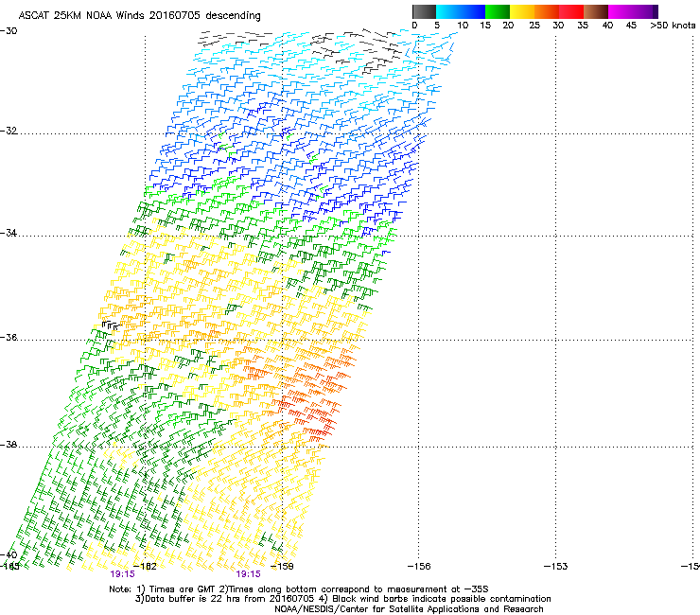Screen dimensions: 700x615
Task: Click the gray 0-5 knots legend segment
Action: pyautogui.click(x=424, y=11)
